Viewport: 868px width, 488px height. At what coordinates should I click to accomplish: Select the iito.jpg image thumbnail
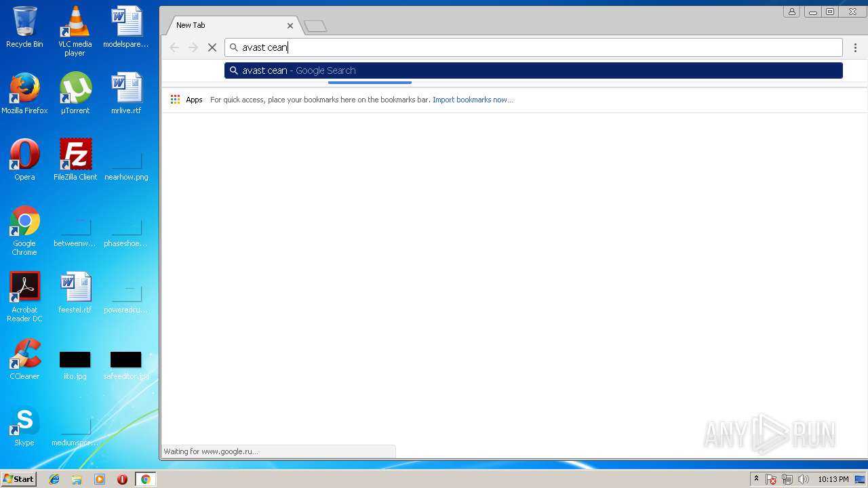click(75, 365)
